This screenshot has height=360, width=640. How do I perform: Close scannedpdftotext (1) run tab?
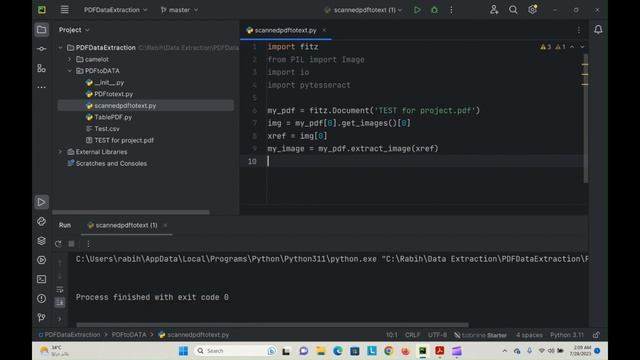tap(165, 225)
